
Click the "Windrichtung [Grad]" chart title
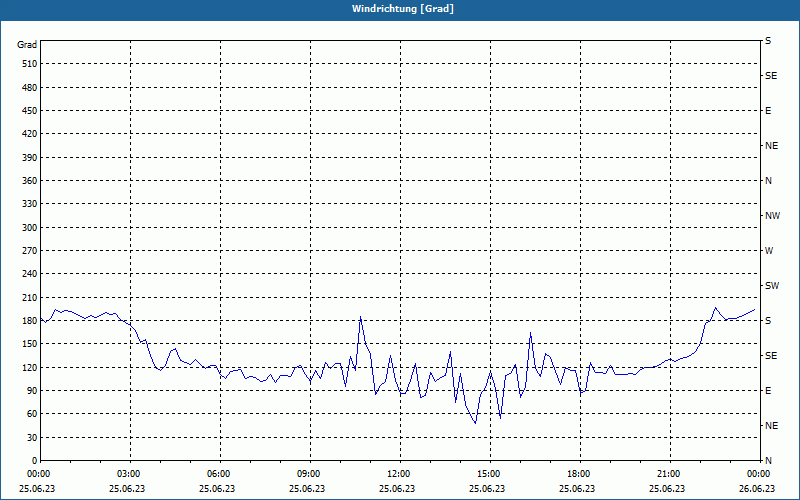(x=403, y=9)
